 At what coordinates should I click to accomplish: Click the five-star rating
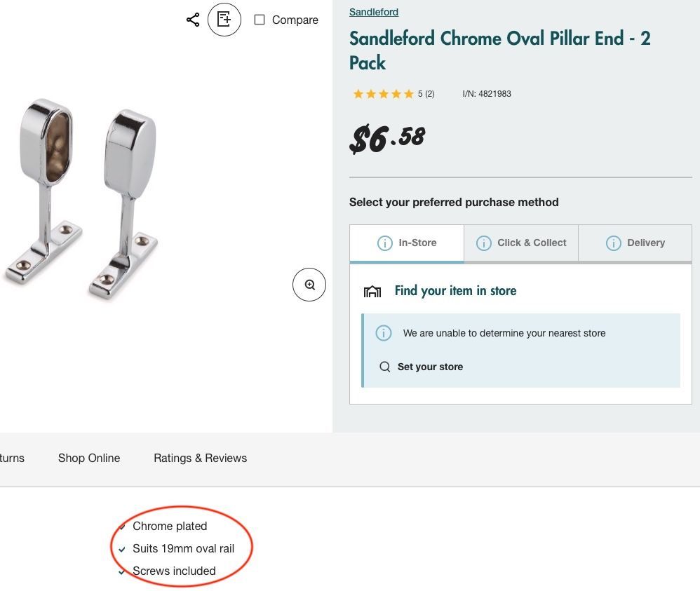pos(383,94)
